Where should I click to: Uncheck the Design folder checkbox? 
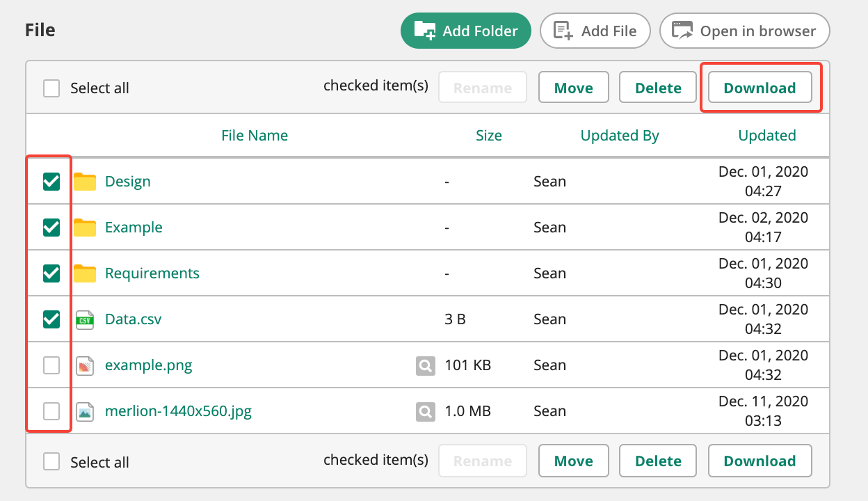[x=51, y=182]
